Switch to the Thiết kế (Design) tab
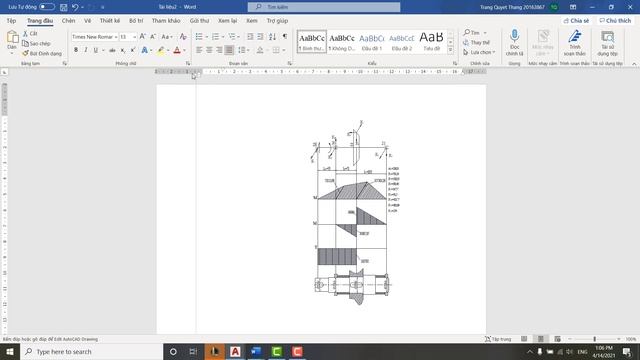Viewport: 640px width, 360px height. click(x=110, y=20)
